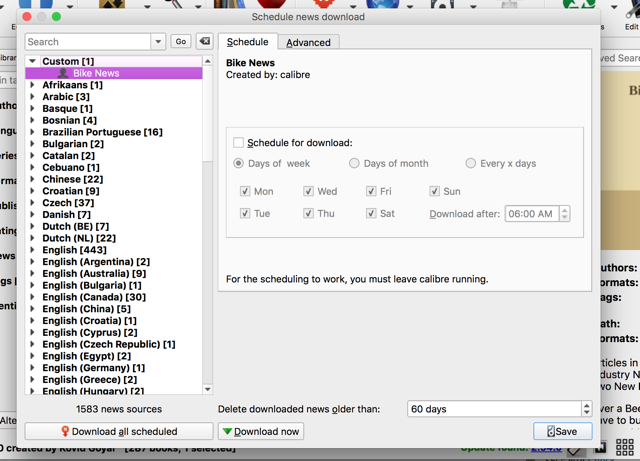
Task: Open the search history dropdown arrow
Action: click(158, 42)
